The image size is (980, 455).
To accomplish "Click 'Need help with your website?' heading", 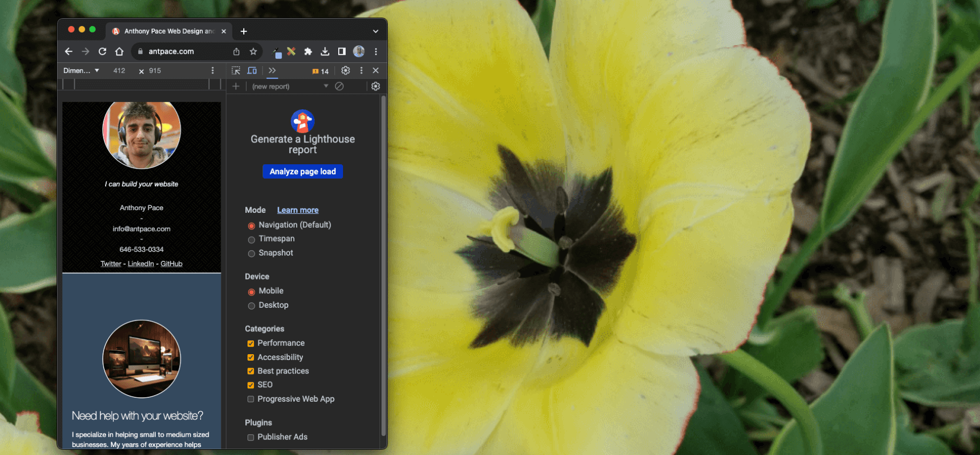I will (x=138, y=416).
